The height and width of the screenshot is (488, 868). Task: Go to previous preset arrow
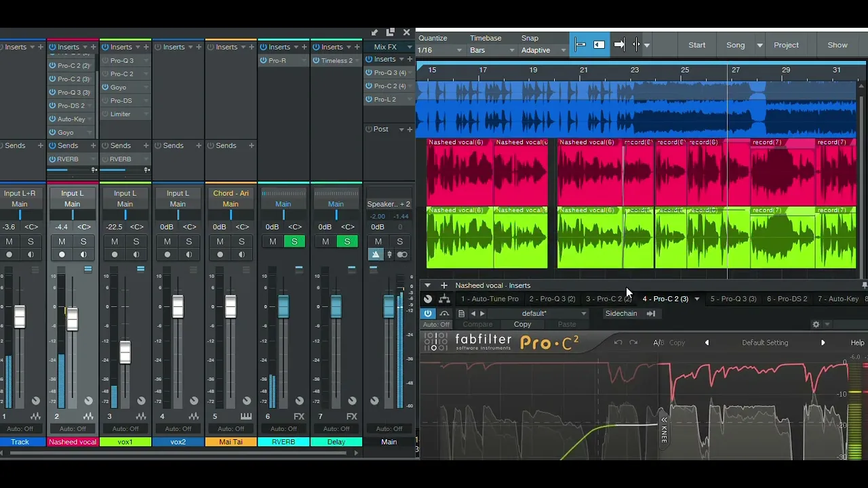click(473, 313)
